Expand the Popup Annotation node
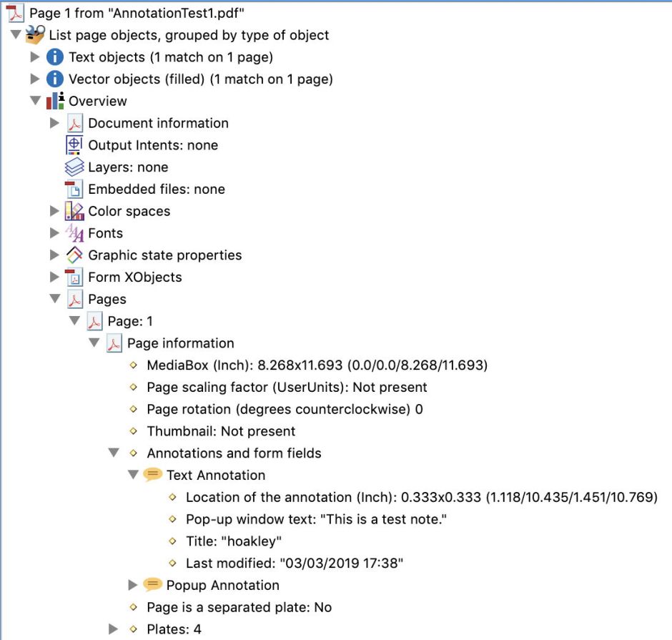This screenshot has height=640, width=672. tap(132, 585)
